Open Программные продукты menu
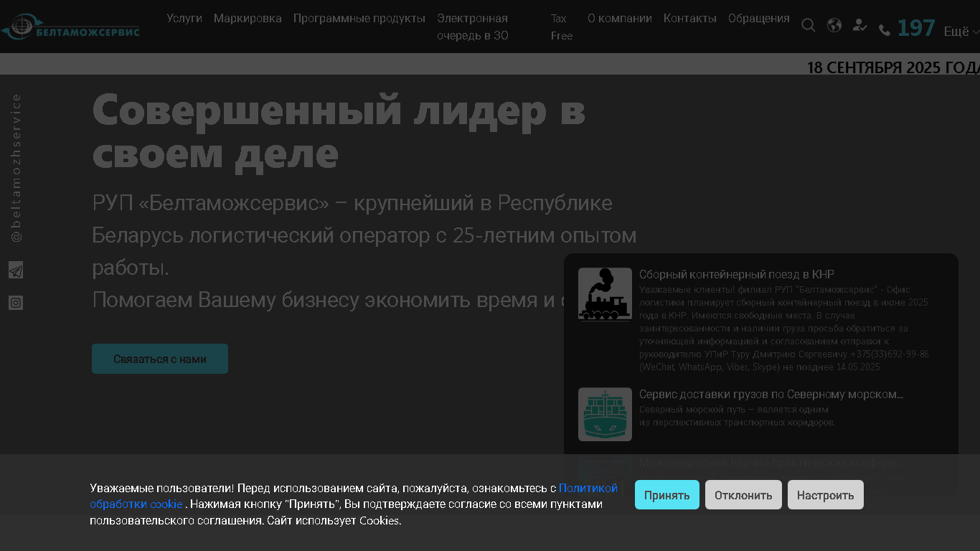 tap(359, 19)
